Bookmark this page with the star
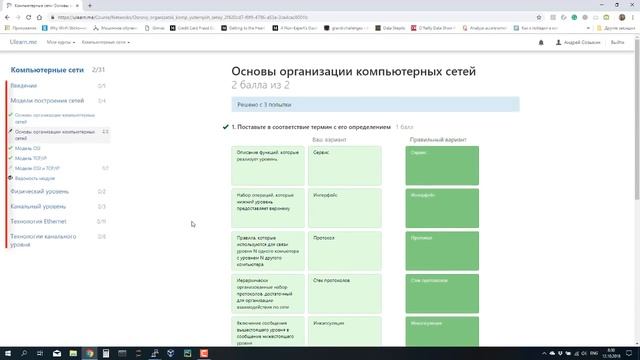 [x=539, y=17]
